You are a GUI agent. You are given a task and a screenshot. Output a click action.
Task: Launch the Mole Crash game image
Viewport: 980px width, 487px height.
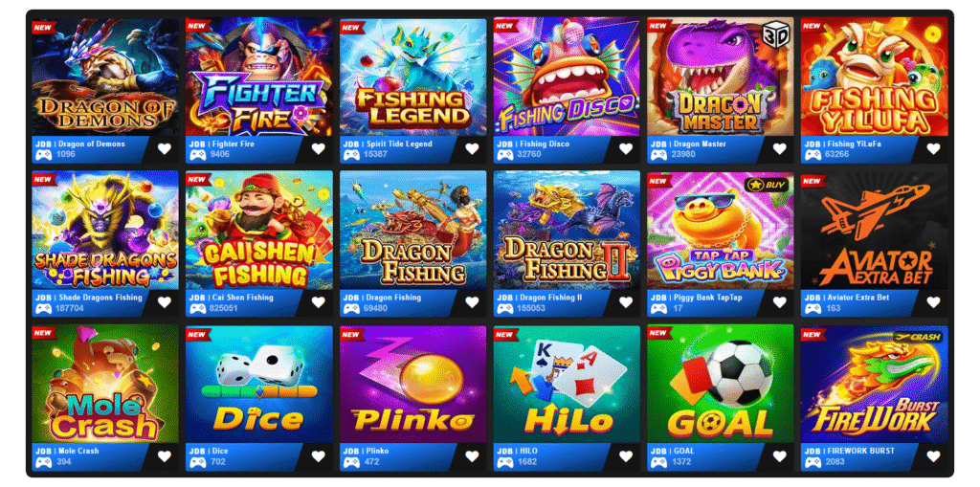(105, 385)
